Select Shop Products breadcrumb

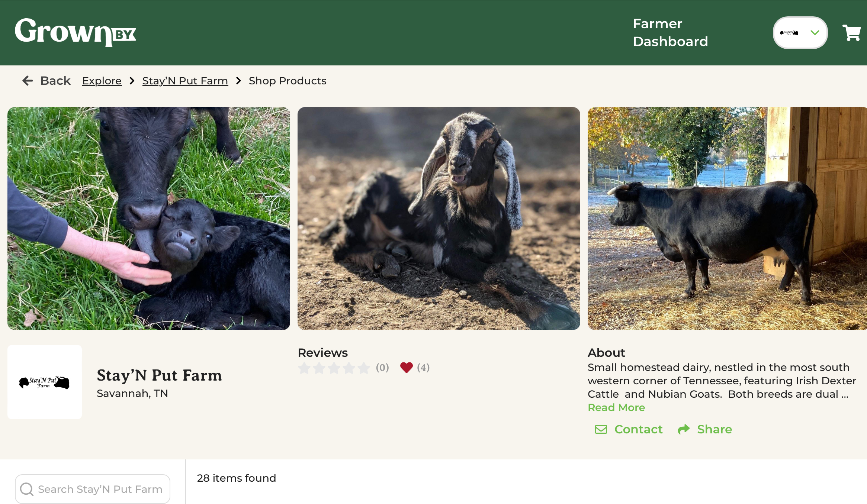(287, 81)
